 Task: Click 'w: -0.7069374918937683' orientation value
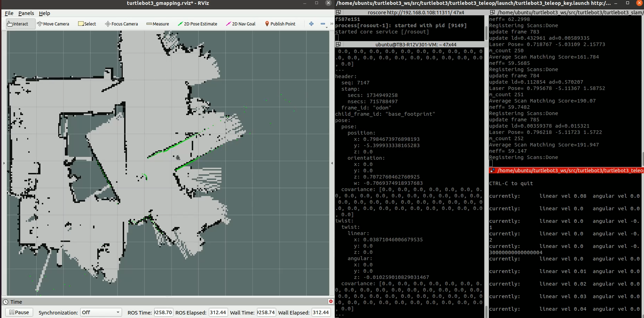[x=388, y=183]
